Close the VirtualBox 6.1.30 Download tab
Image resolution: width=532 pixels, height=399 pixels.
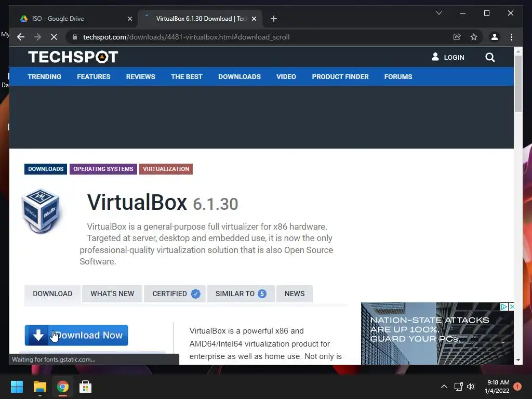[x=254, y=19]
